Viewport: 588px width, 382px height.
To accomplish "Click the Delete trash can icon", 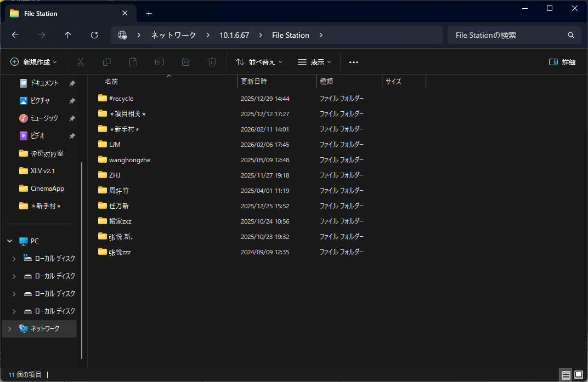I will [212, 62].
